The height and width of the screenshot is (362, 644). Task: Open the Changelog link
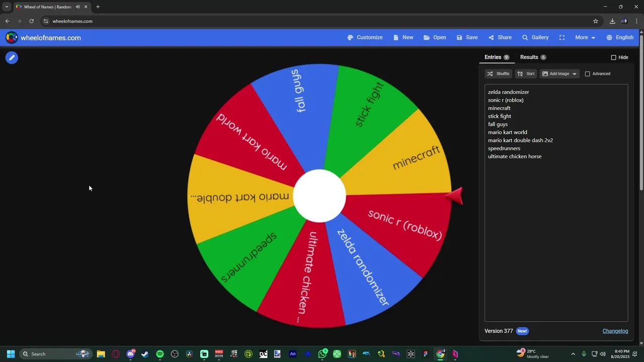click(x=615, y=331)
